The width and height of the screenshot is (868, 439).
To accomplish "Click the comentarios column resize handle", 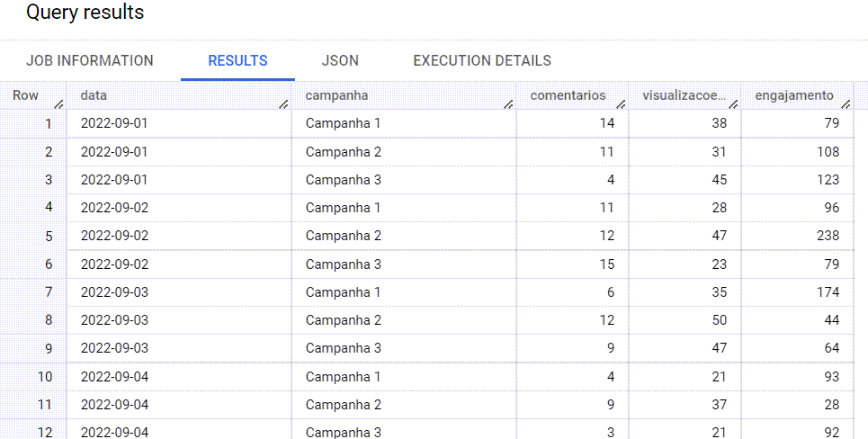I will tap(622, 104).
